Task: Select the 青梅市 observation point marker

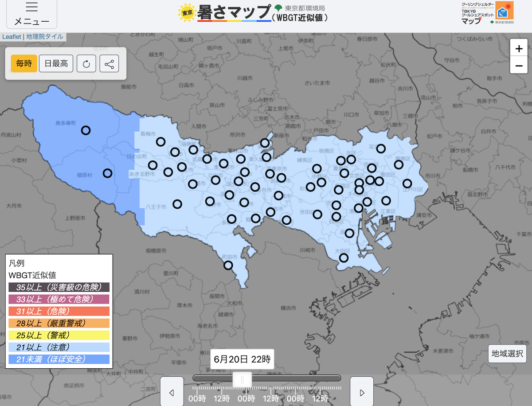Action: (x=160, y=142)
